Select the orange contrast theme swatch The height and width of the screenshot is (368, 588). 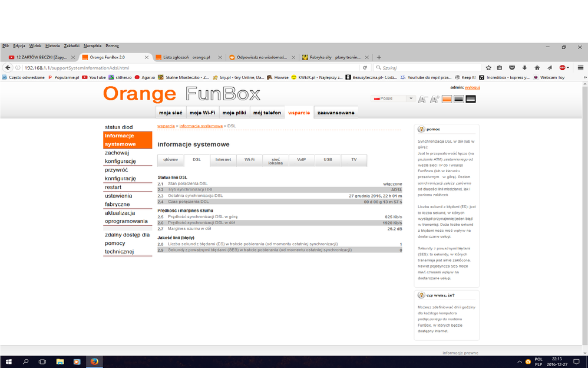tap(447, 99)
